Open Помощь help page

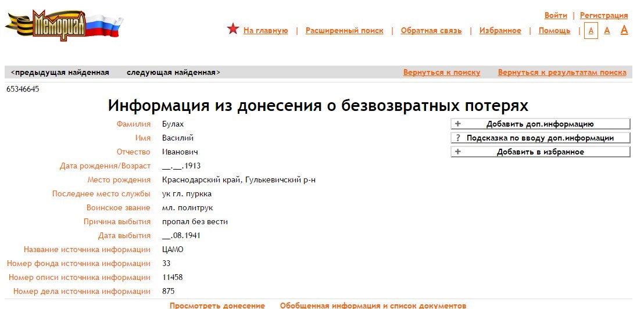point(554,30)
